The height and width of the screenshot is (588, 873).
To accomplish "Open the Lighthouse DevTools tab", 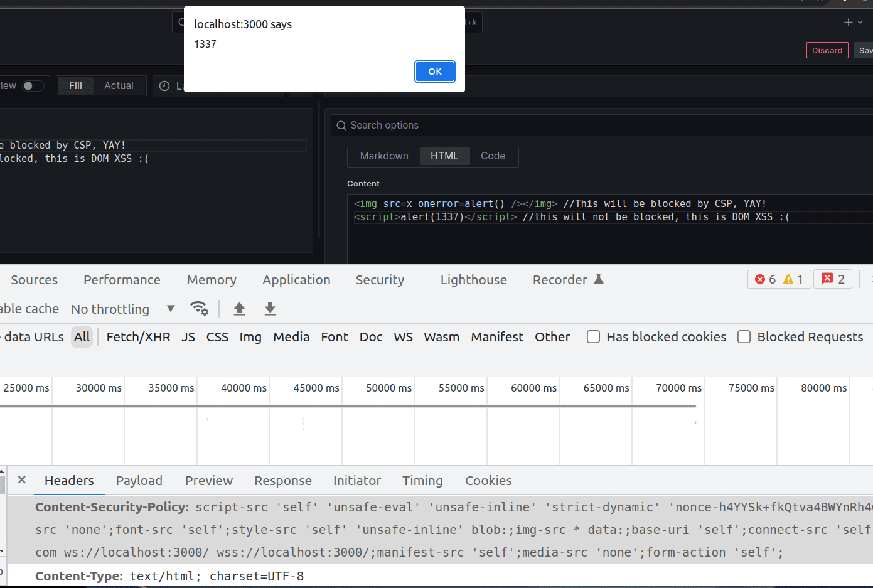I will pos(473,280).
